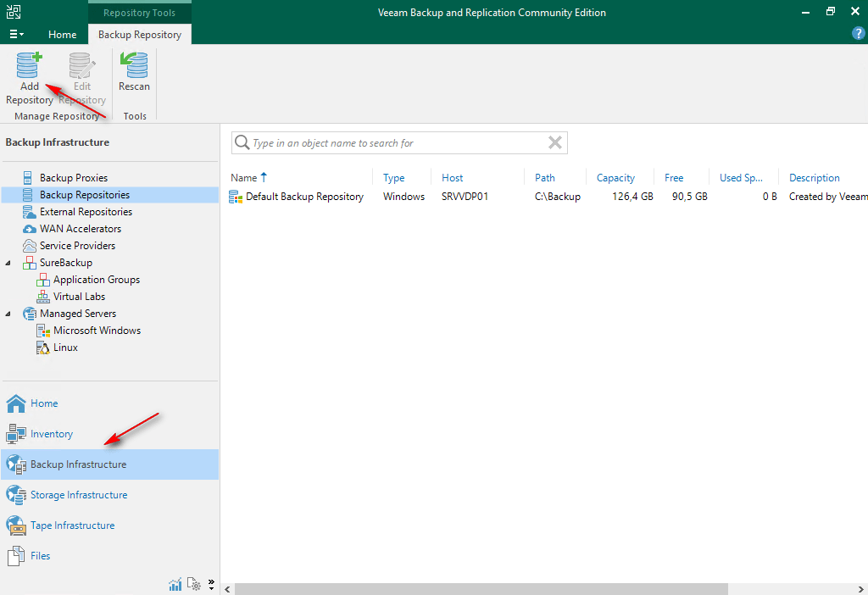Clear the search box with X
The width and height of the screenshot is (868, 595).
point(555,142)
